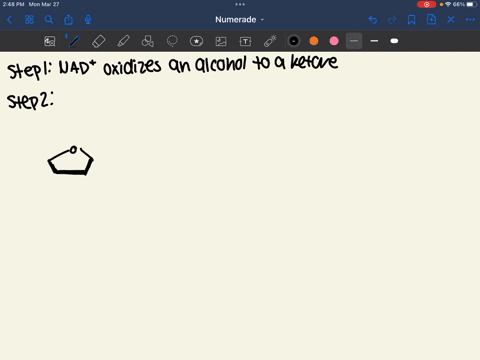
Task: Pick the orange pen color
Action: coord(314,41)
